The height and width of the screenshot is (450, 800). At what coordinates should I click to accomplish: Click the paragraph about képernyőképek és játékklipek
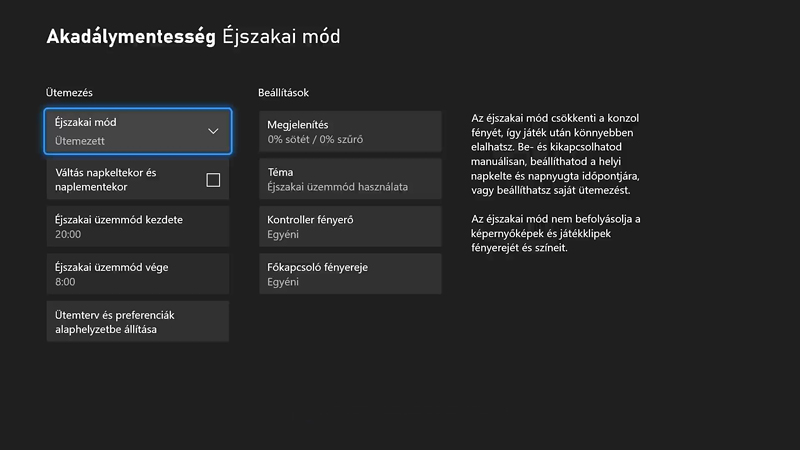(x=555, y=233)
